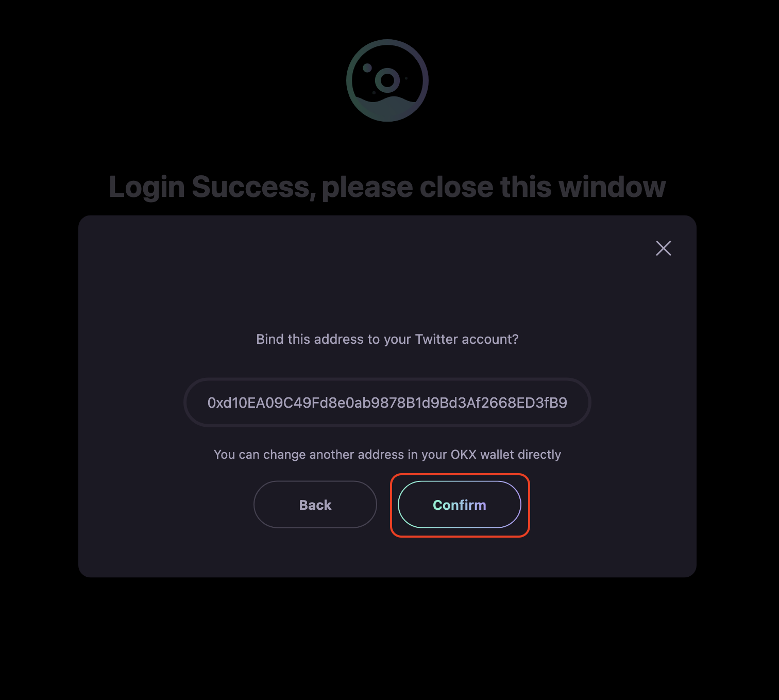Click the OKX wallet hint text
Screen dimensions: 779x700
(x=387, y=455)
